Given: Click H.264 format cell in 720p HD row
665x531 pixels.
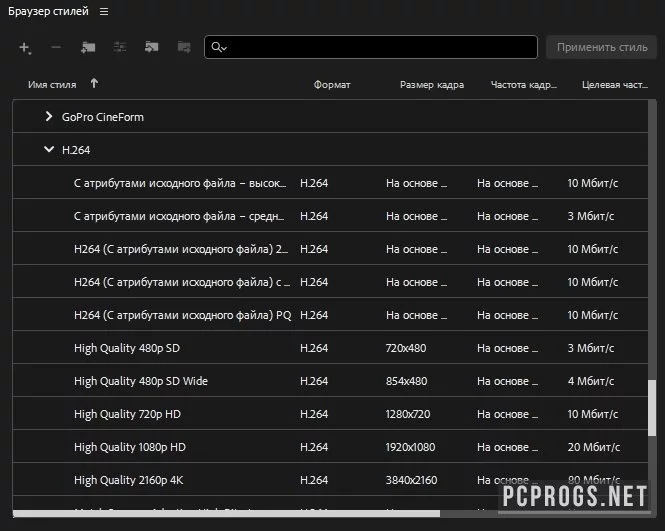Looking at the screenshot, I should pos(314,414).
